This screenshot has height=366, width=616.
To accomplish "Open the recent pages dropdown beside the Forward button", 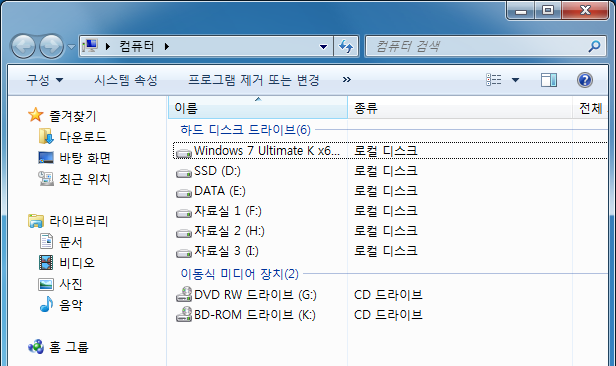I will click(71, 47).
